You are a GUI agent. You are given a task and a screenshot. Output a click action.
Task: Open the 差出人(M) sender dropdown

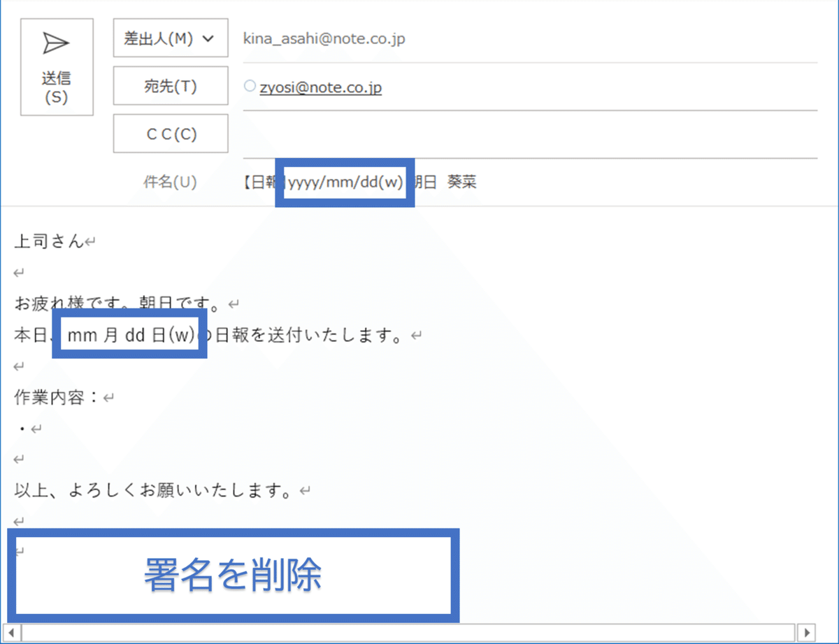[171, 38]
